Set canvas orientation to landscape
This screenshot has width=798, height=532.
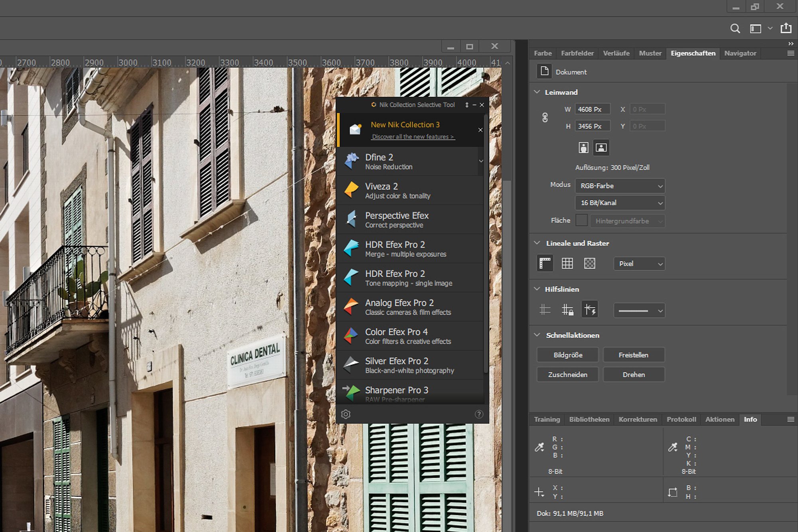coord(601,148)
